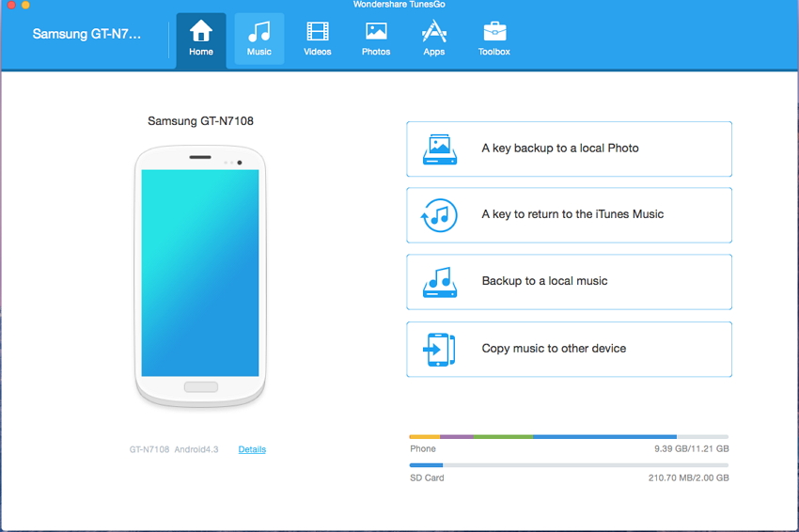Click the SD Card storage usage bar

click(x=569, y=465)
